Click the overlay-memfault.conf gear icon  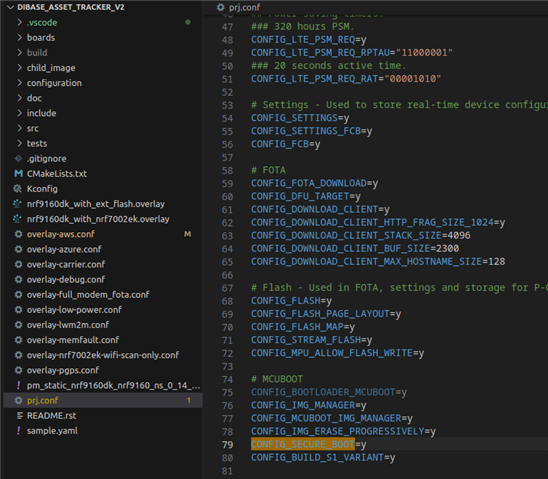[18, 340]
